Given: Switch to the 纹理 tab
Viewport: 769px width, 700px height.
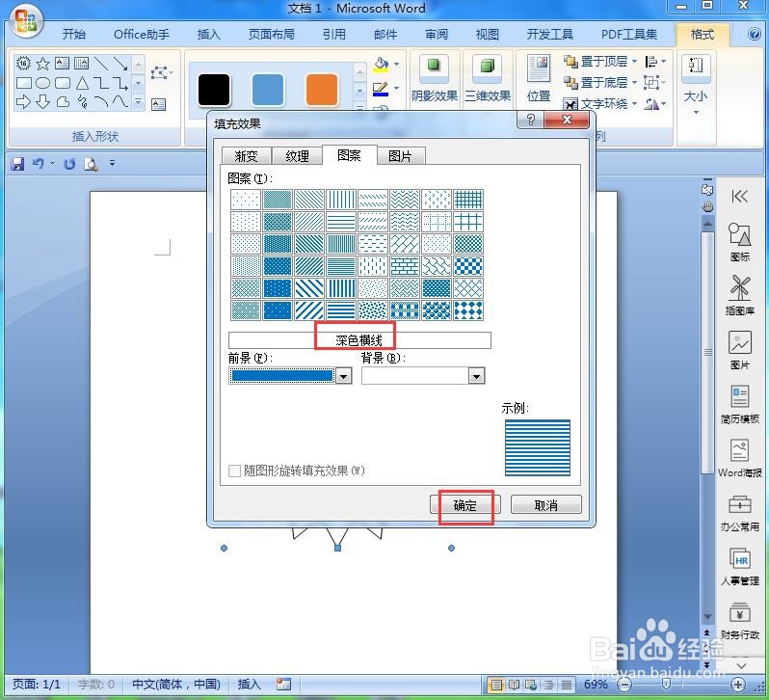Looking at the screenshot, I should (x=297, y=156).
